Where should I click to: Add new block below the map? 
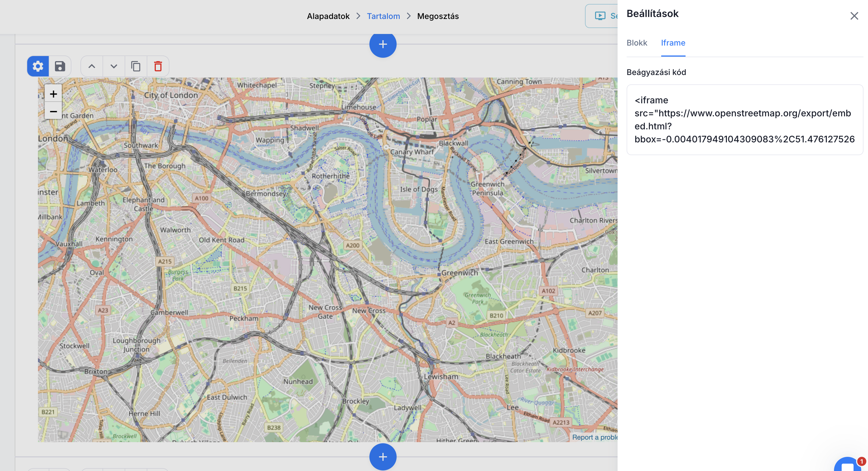pyautogui.click(x=383, y=457)
